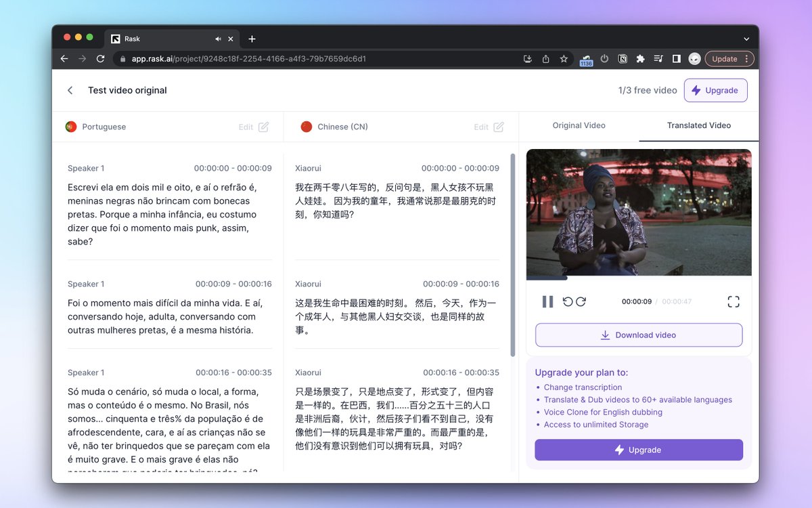This screenshot has width=812, height=508.
Task: Click the install app icon in address bar
Action: (x=528, y=59)
